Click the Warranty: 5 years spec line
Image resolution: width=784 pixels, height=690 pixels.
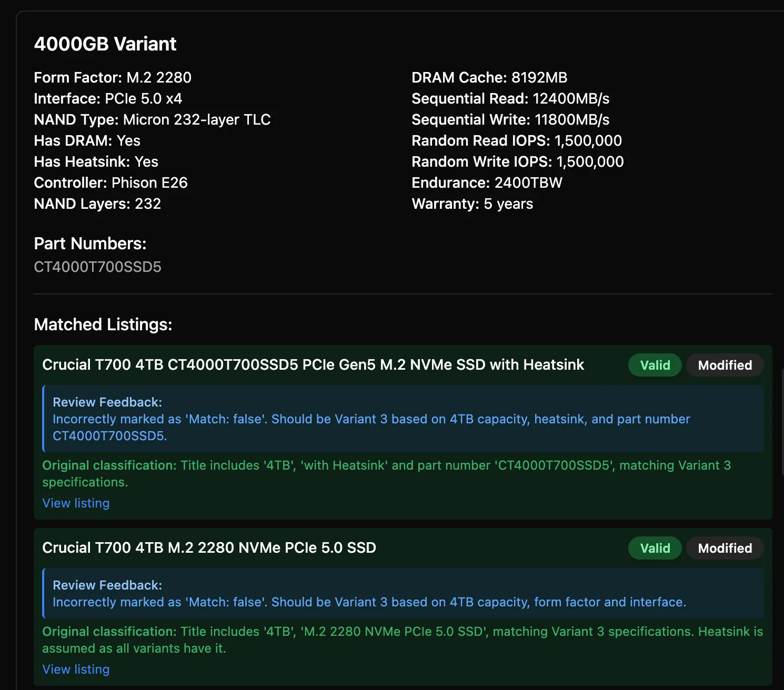point(472,204)
